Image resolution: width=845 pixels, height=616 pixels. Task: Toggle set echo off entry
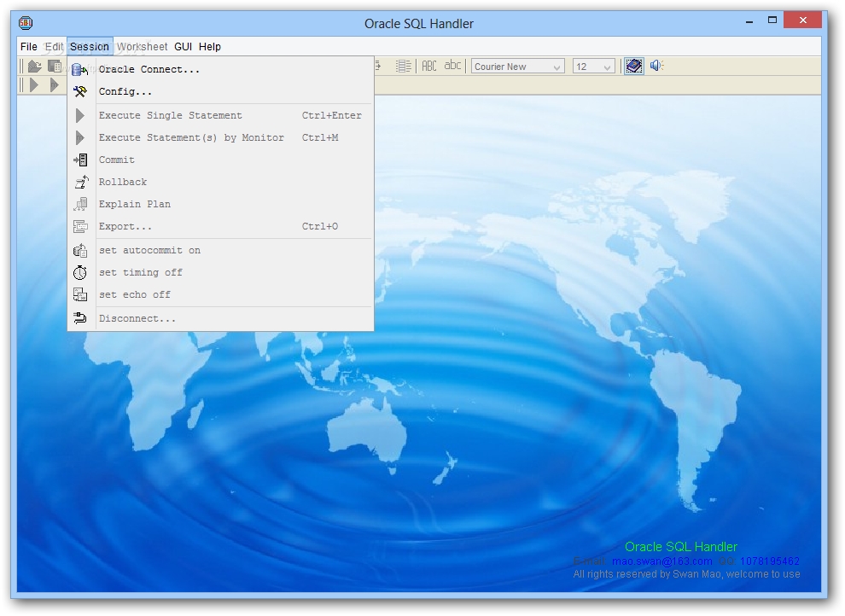(x=220, y=294)
